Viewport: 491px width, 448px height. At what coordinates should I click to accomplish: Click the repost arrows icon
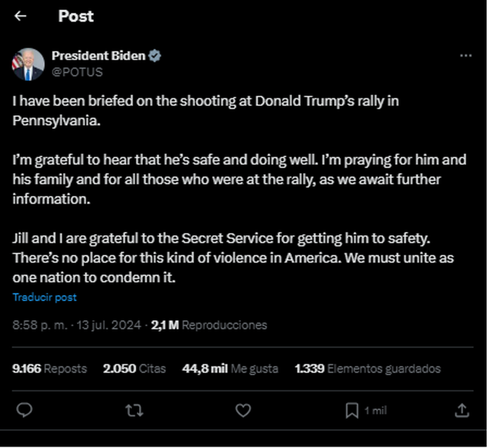coord(134,410)
